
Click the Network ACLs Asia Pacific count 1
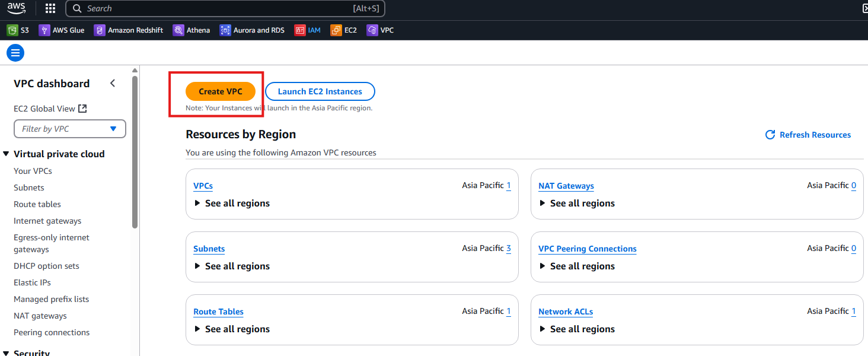coord(854,311)
